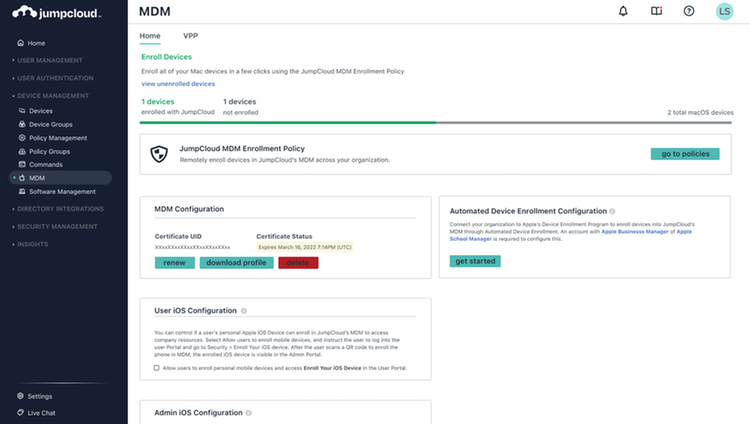The height and width of the screenshot is (424, 750).
Task: Click the '1 devices enrolled with JumpCloud' text
Action: 177,107
